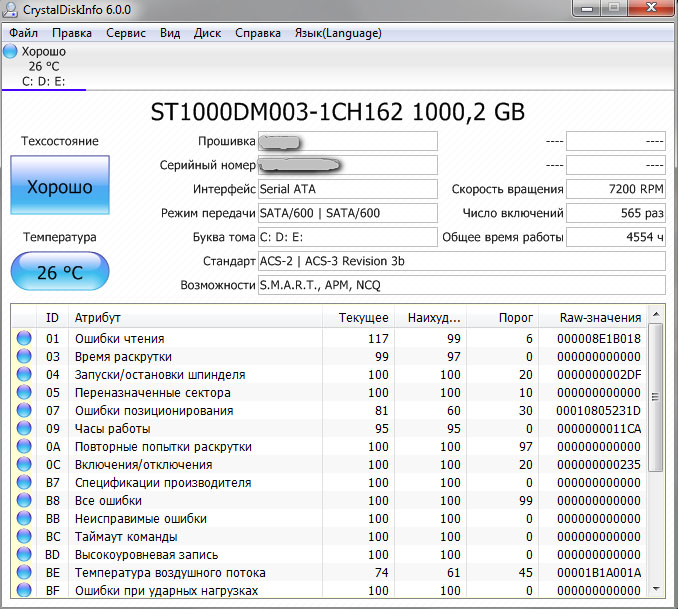Click the Стандарт ACS-2 field
Image resolution: width=678 pixels, height=609 pixels.
pos(462,261)
